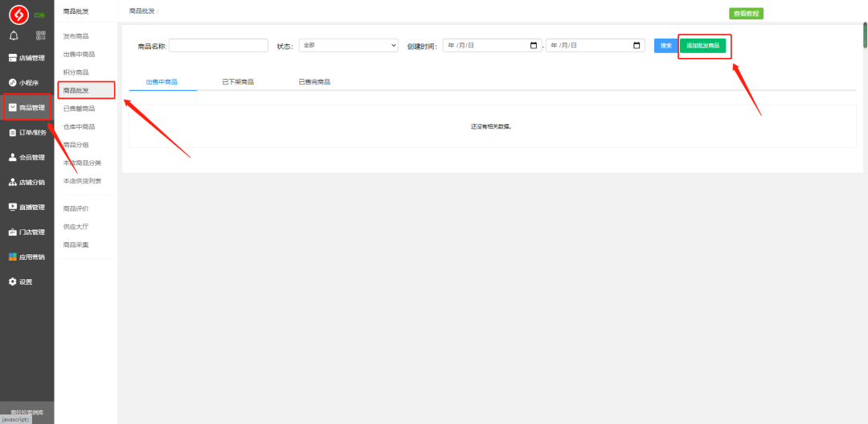Open 本店供货列表 submenu item
868x424 pixels.
click(82, 181)
